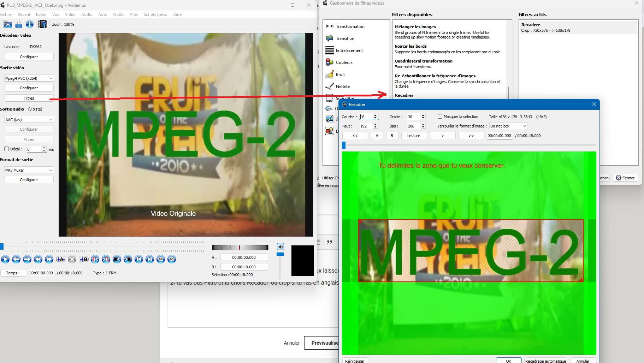The height and width of the screenshot is (363, 644).
Task: Jump to the first frame
Action: 139,259
